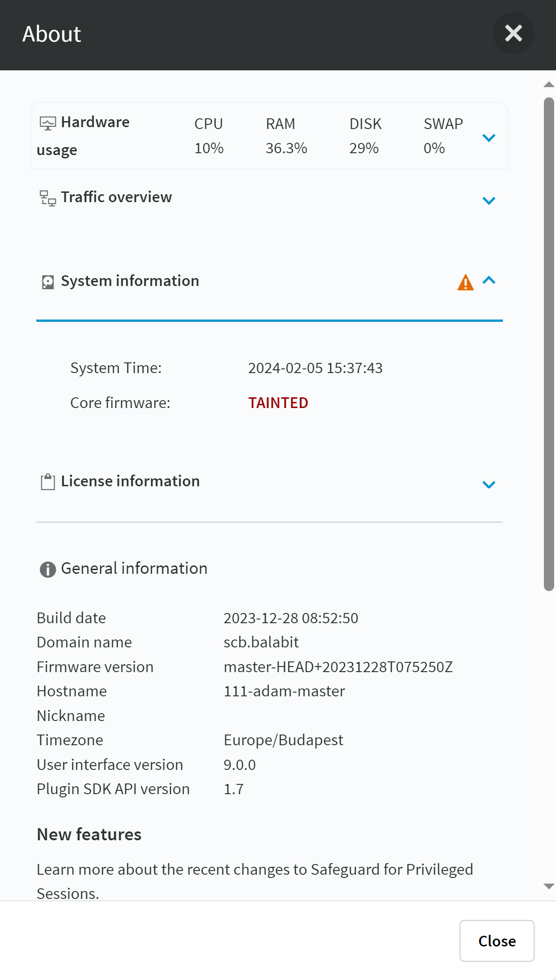Click the TAINTED core firmware status

click(x=278, y=403)
